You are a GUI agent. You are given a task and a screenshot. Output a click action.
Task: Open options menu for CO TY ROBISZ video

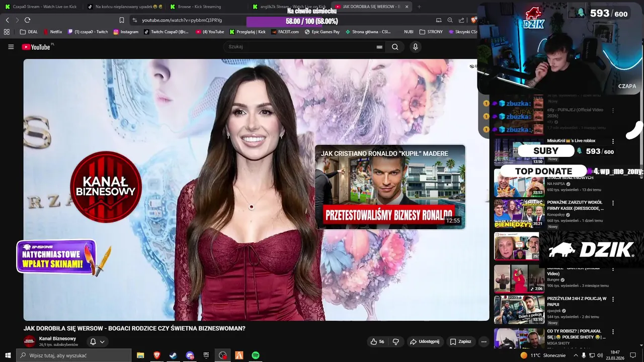pyautogui.click(x=613, y=331)
